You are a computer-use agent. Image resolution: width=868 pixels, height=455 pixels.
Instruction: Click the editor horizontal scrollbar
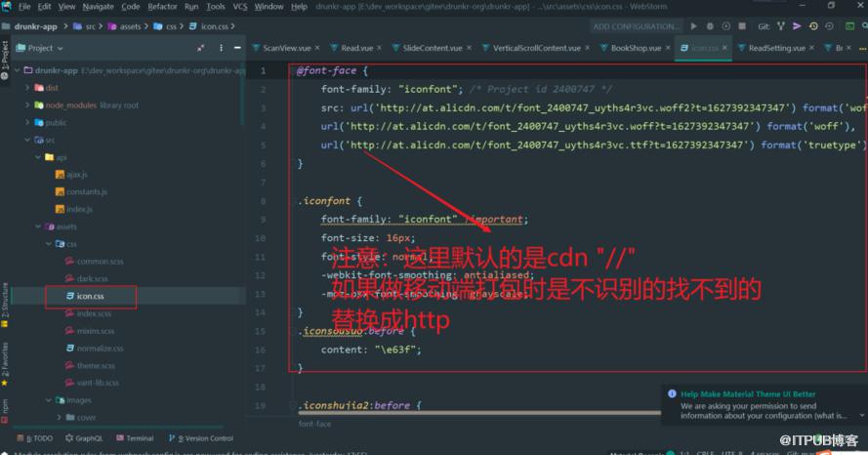pyautogui.click(x=481, y=412)
